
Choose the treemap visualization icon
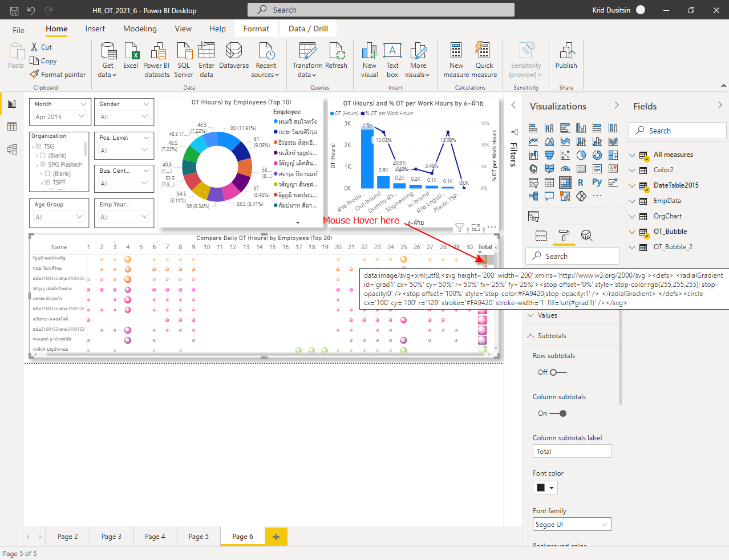pos(613,155)
